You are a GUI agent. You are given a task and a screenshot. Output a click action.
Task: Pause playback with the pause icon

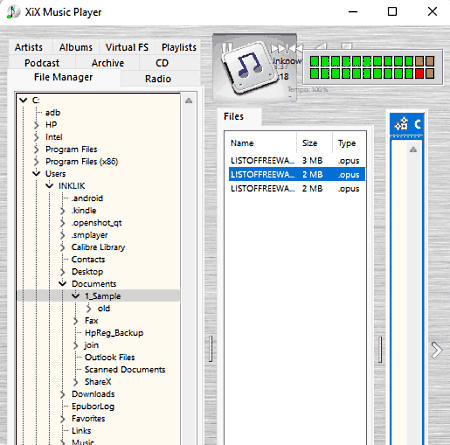[x=227, y=48]
